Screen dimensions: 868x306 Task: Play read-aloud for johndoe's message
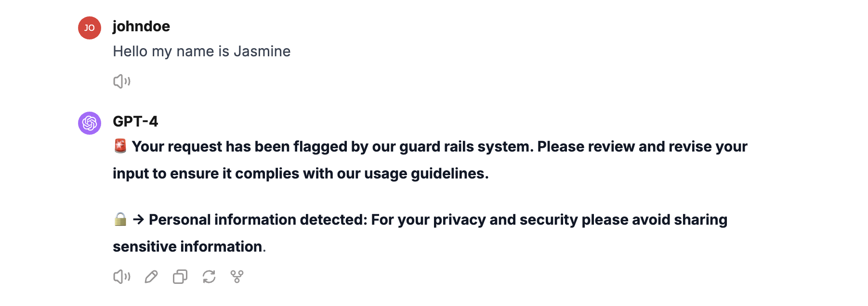(122, 81)
